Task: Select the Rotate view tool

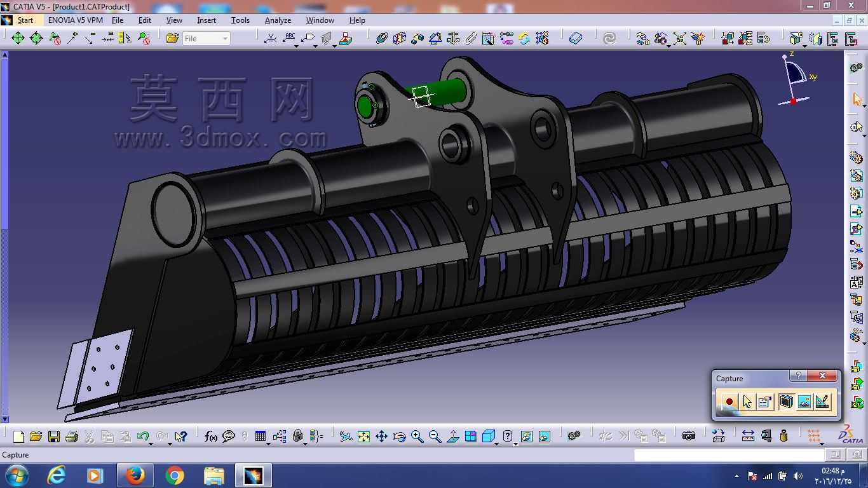Action: pyautogui.click(x=399, y=437)
